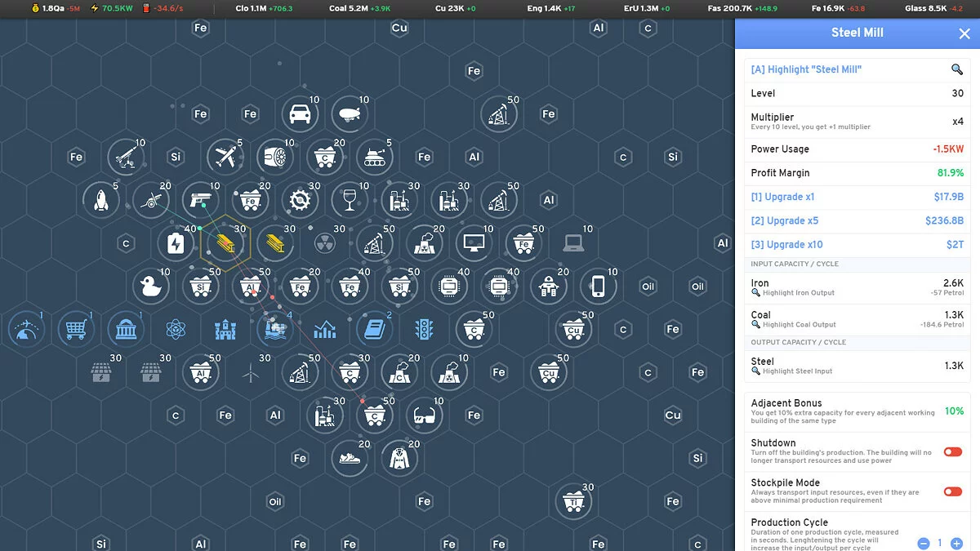Select the rubber duck toy factory
This screenshot has width=980, height=551.
(151, 286)
